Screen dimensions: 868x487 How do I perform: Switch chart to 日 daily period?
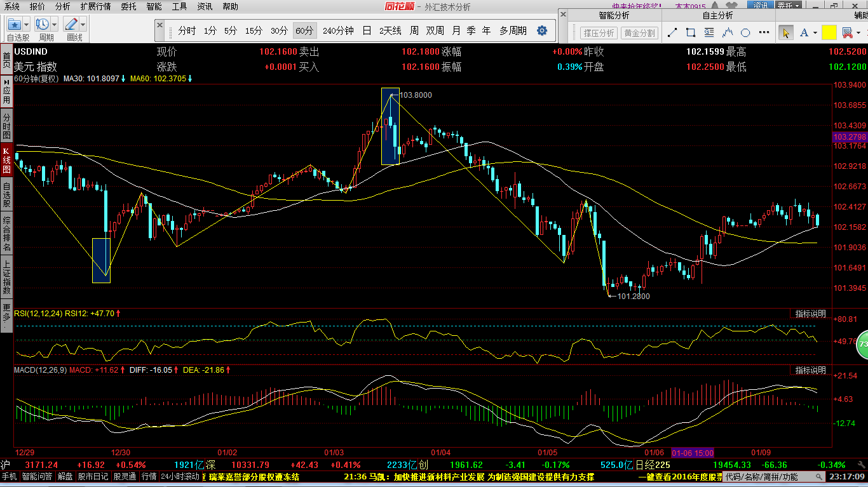367,30
